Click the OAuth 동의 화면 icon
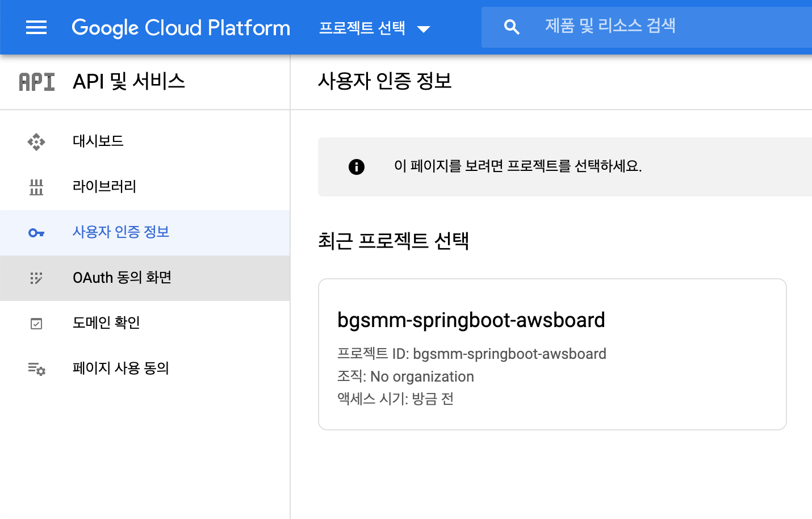The height and width of the screenshot is (519, 812). pyautogui.click(x=36, y=278)
